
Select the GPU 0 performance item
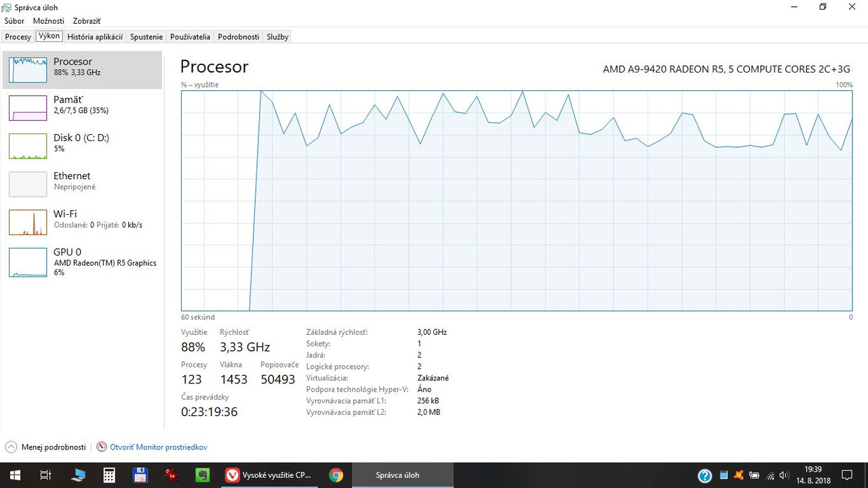82,262
